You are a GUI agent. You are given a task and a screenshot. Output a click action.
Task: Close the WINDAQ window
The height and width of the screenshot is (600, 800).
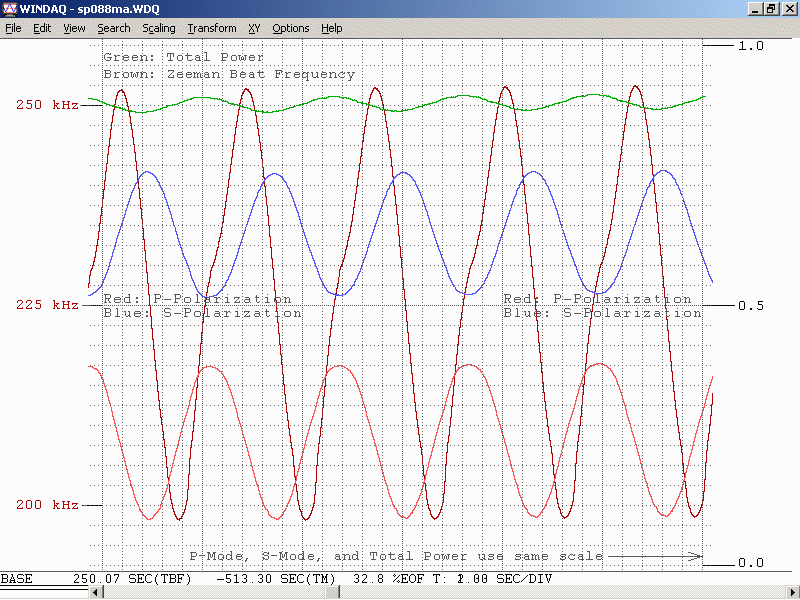pyautogui.click(x=788, y=9)
